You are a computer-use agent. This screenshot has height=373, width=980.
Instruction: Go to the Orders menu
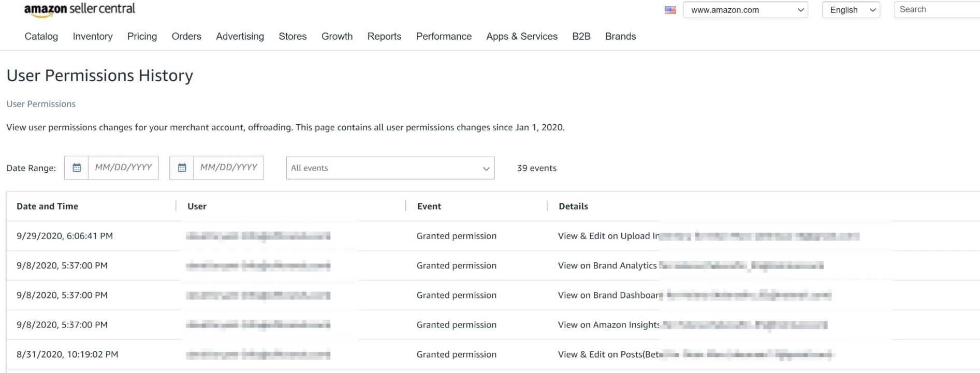(x=186, y=36)
